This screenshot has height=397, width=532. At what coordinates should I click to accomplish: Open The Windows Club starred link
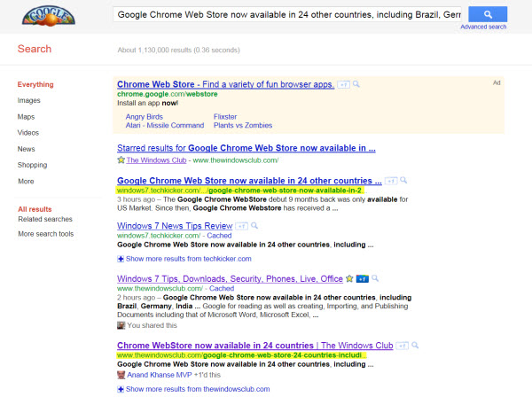pos(156,160)
